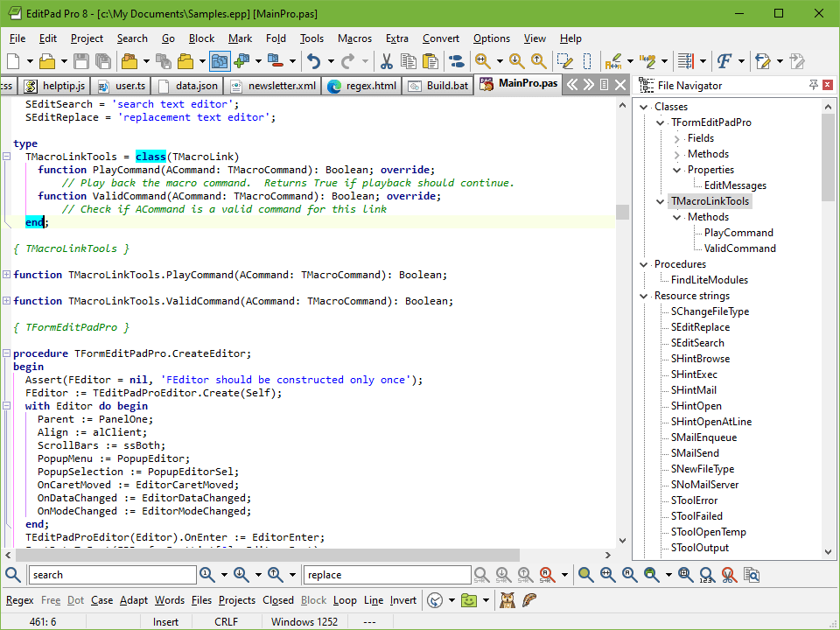This screenshot has height=630, width=840.
Task: Toggle the Adapt case search option
Action: tap(133, 600)
